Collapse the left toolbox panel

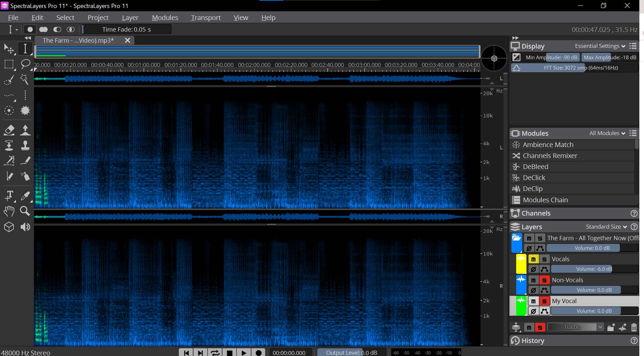[x=28, y=38]
